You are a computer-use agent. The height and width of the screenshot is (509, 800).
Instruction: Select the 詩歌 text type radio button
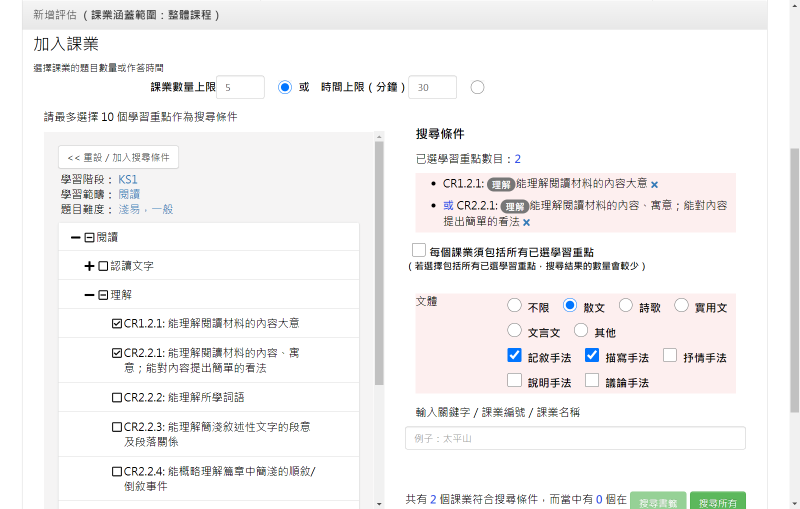tap(626, 305)
